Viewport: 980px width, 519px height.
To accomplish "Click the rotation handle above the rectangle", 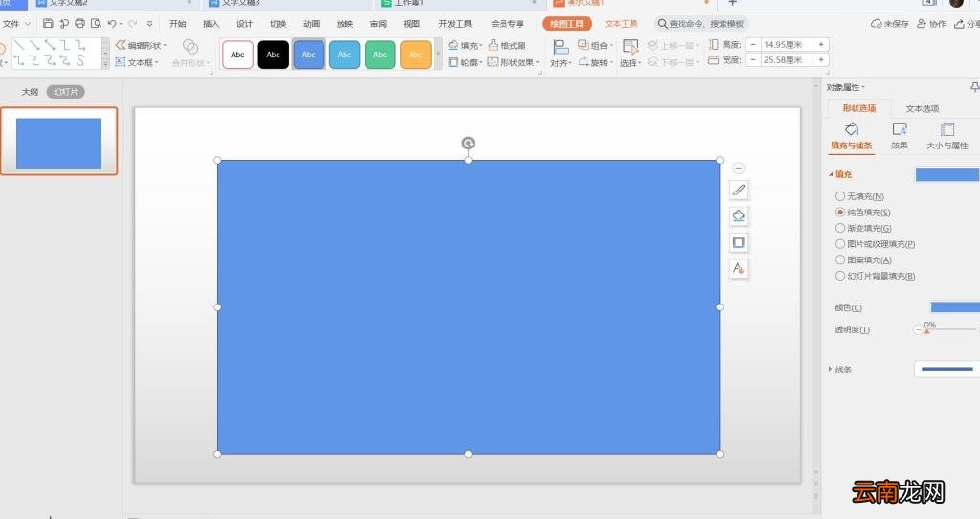I will point(468,144).
